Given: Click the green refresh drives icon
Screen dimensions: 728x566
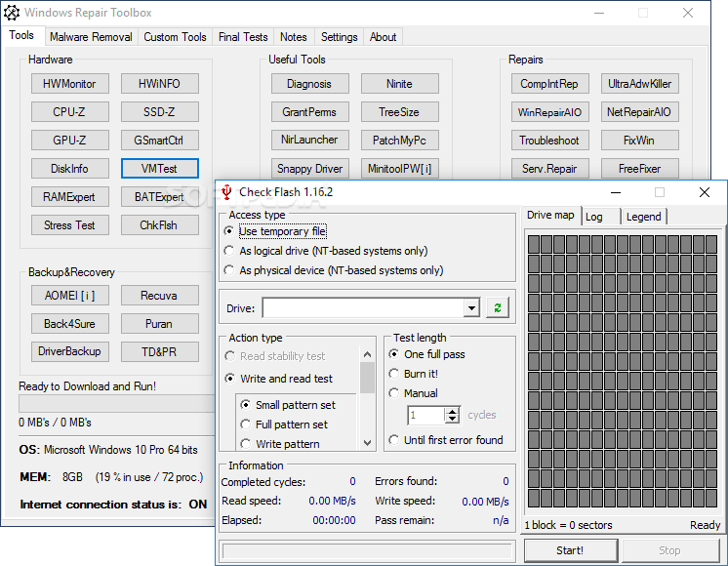Looking at the screenshot, I should (x=499, y=308).
